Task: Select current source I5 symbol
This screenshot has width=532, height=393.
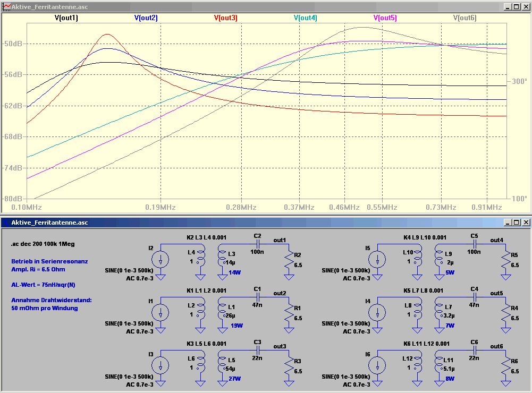Action: coord(377,260)
